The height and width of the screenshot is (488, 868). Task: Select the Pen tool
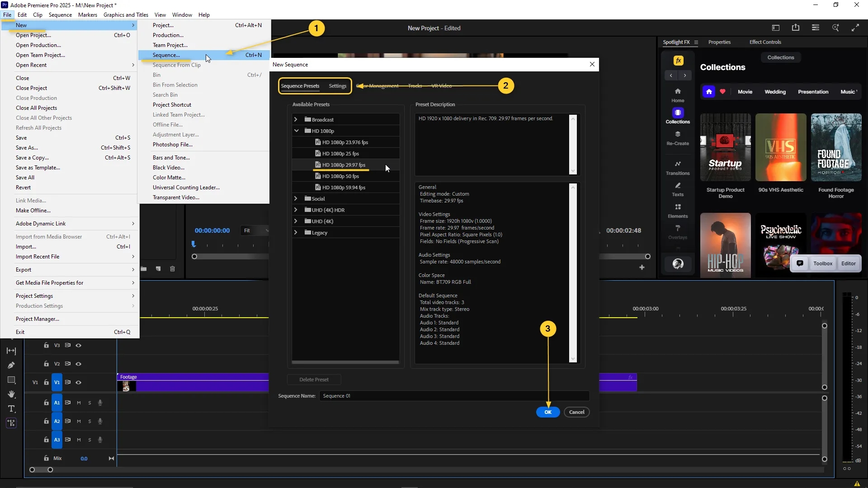point(11,365)
